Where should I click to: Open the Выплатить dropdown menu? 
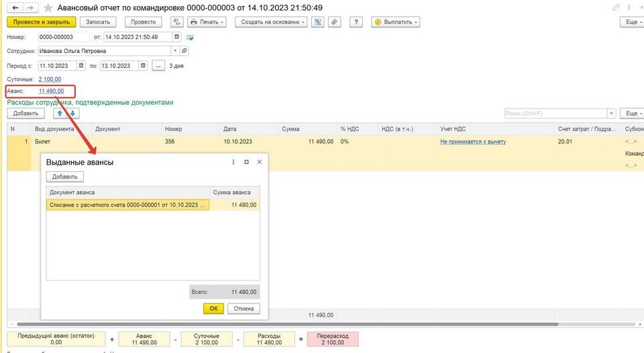coord(396,22)
